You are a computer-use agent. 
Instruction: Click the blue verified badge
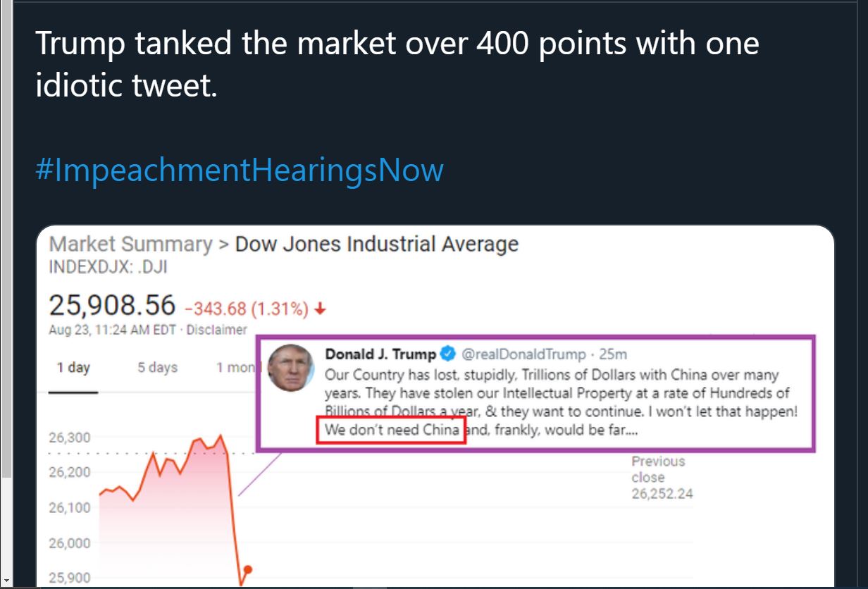tap(447, 354)
